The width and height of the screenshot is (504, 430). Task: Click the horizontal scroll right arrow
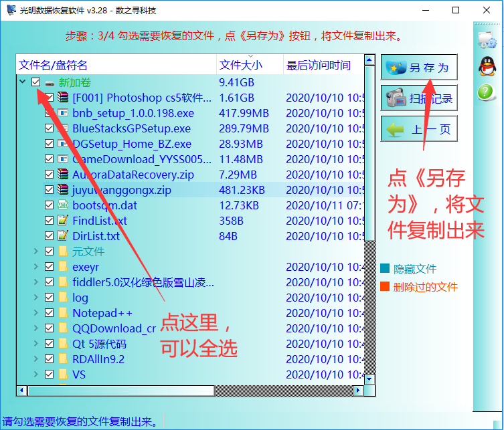pos(357,391)
